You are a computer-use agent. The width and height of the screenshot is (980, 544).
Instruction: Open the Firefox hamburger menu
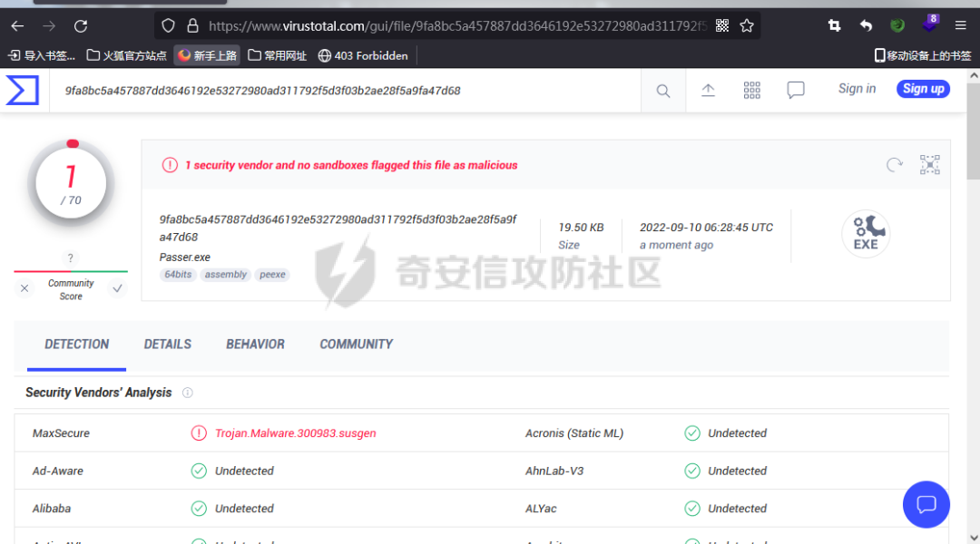[961, 25]
